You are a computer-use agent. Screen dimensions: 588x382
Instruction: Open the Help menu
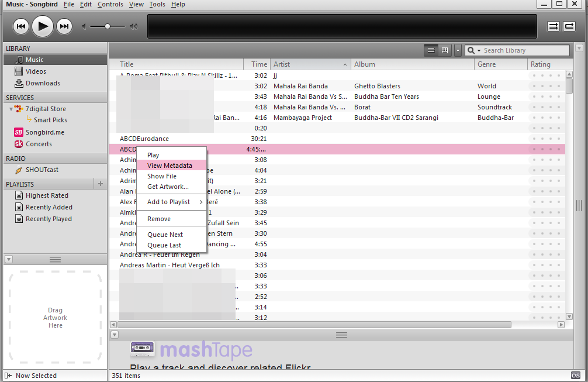pyautogui.click(x=178, y=4)
